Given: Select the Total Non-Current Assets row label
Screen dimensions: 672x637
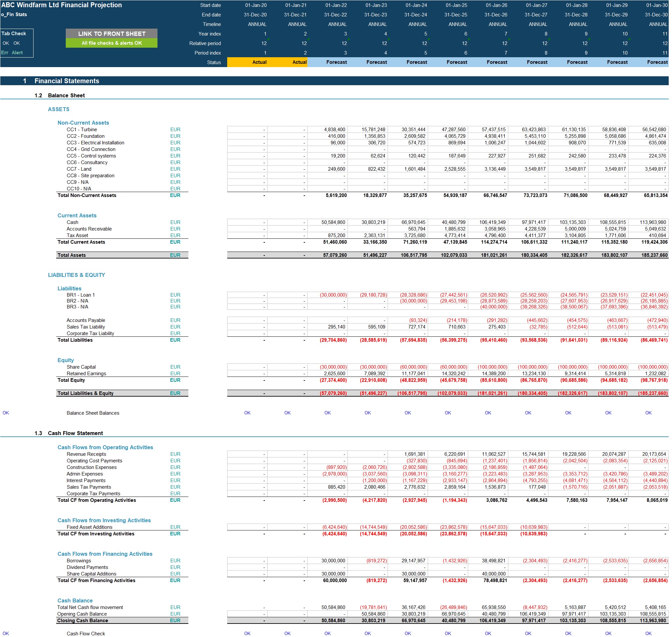Looking at the screenshot, I should (87, 195).
